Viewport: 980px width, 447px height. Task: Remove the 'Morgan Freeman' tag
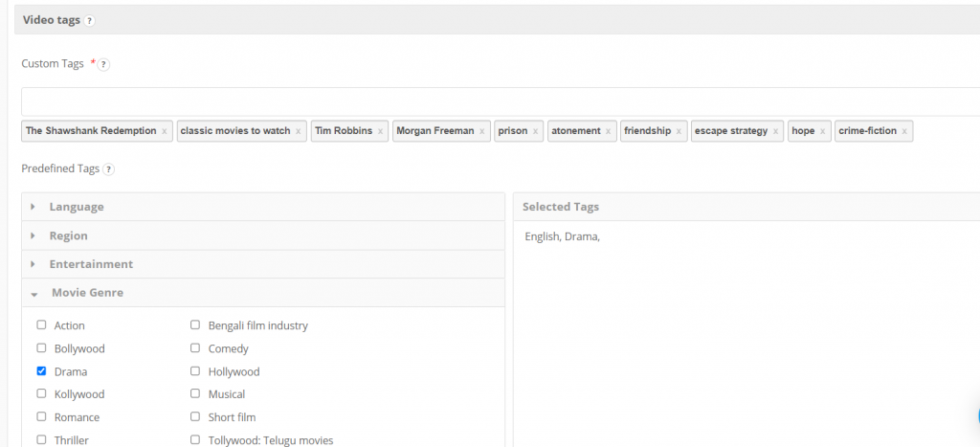coord(482,131)
